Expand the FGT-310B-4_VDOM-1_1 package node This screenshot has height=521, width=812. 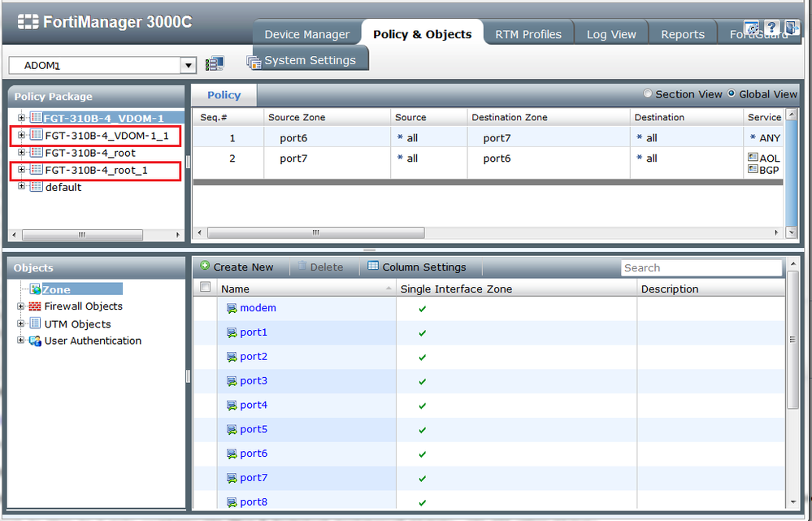(21, 135)
